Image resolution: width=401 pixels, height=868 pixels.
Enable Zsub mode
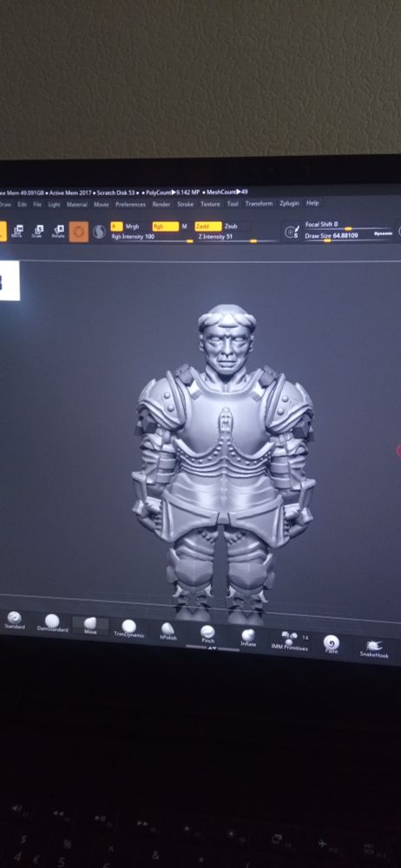coord(231,227)
